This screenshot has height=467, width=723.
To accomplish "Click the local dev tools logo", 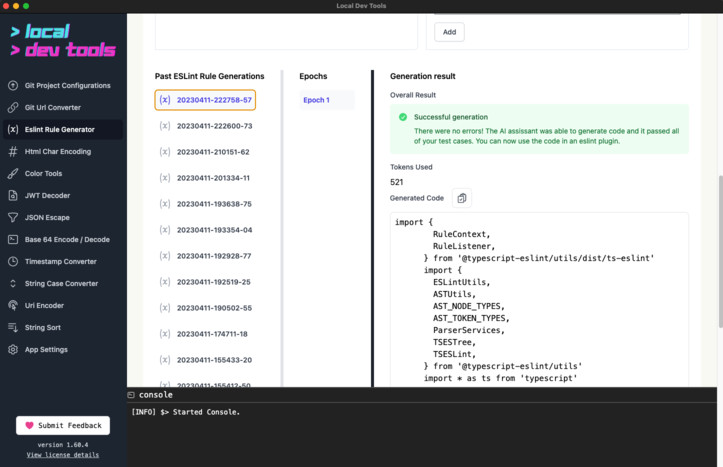I will [x=63, y=41].
